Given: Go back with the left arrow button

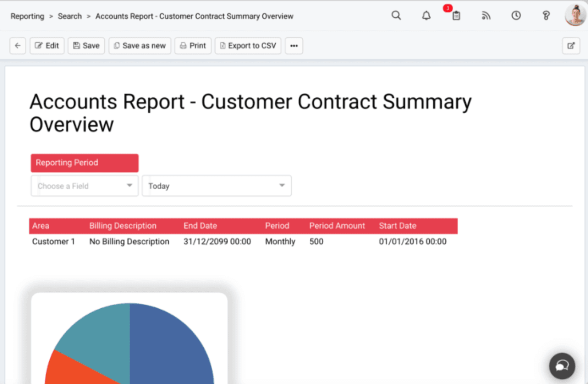Looking at the screenshot, I should pyautogui.click(x=18, y=46).
